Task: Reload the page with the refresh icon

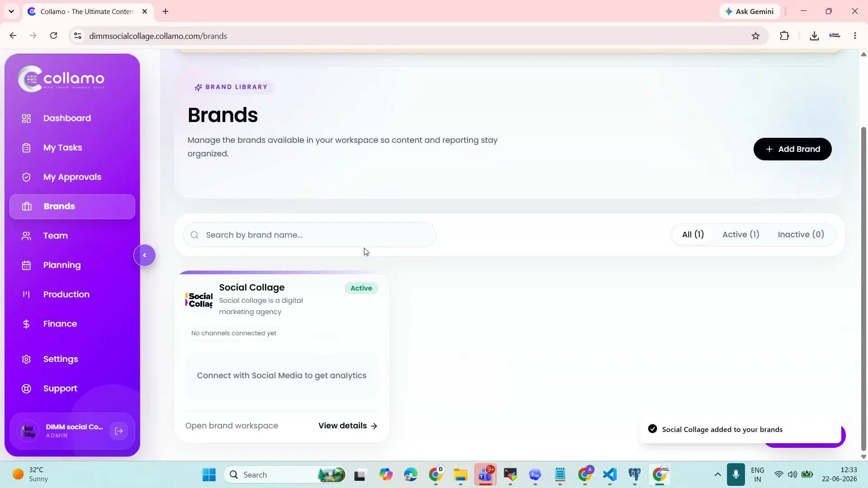Action: click(53, 36)
